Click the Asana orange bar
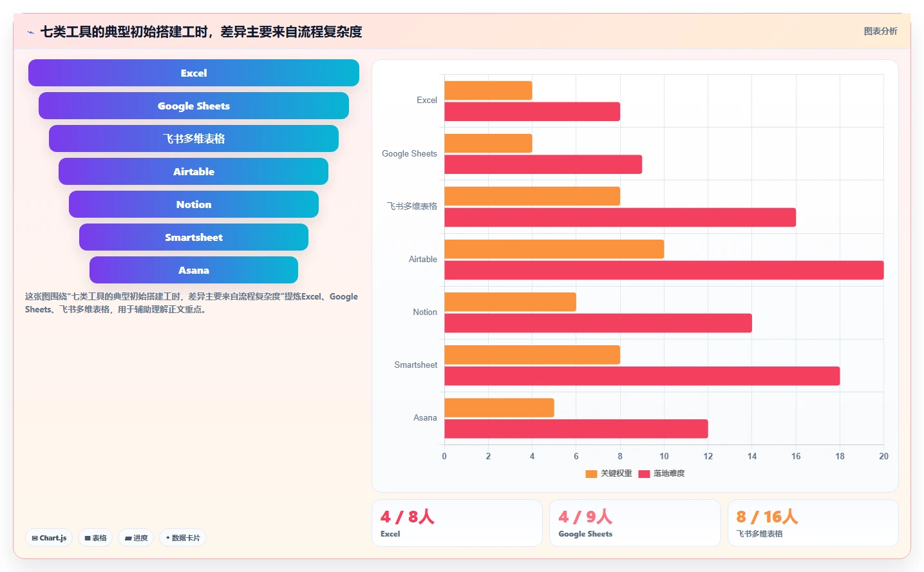 (x=499, y=408)
